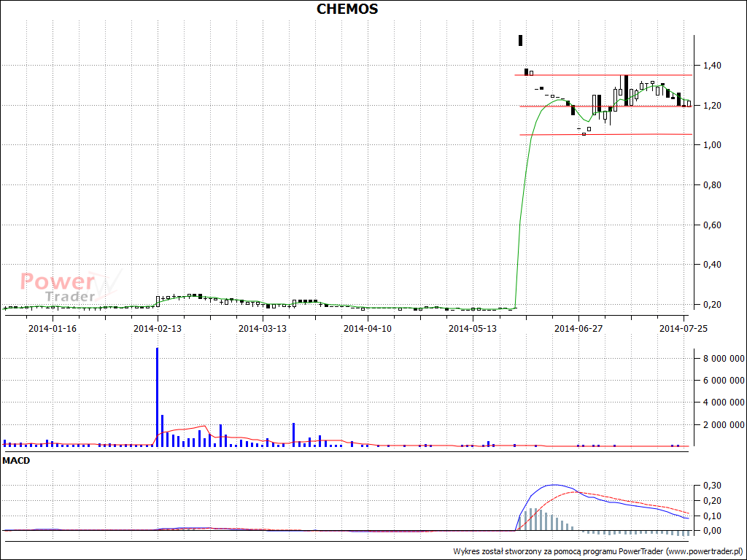This screenshot has width=747, height=560.
Task: Select the 2014-05-13 date label
Action: point(473,329)
